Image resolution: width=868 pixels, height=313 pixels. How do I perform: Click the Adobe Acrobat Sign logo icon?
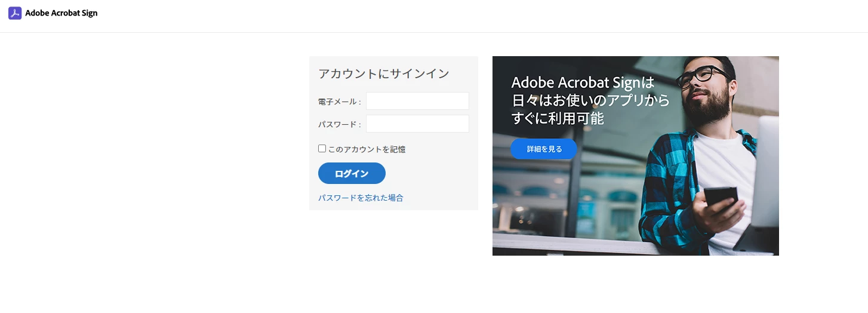tap(15, 13)
